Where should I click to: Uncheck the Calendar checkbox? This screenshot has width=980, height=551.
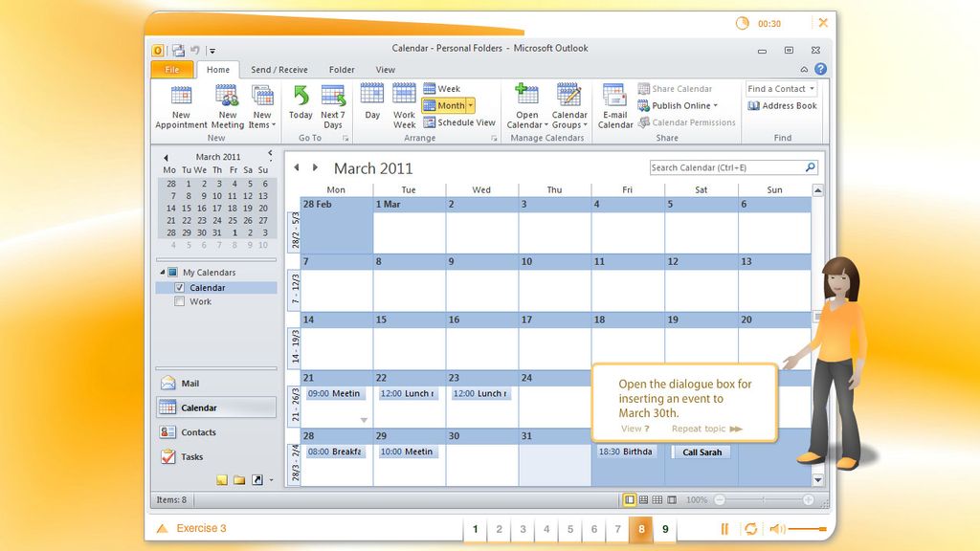(x=180, y=287)
